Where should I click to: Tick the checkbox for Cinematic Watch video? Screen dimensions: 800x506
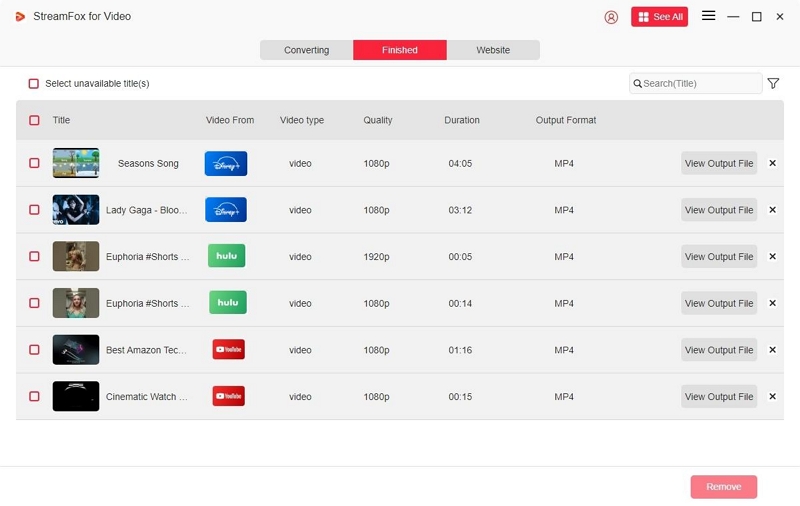tap(34, 396)
